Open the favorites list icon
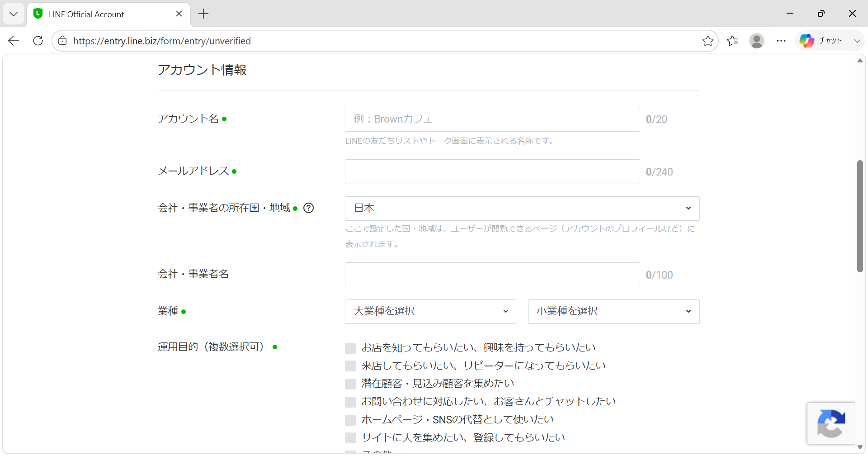 (732, 41)
